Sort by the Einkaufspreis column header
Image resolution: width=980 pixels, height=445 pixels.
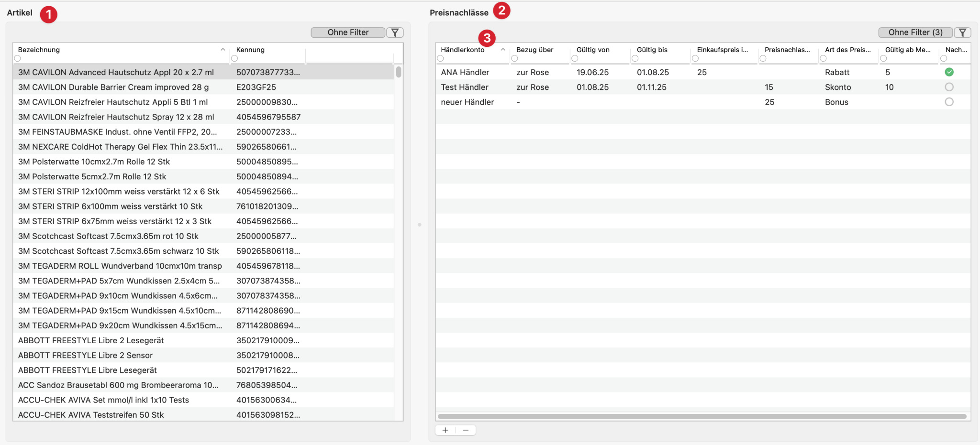pos(722,50)
